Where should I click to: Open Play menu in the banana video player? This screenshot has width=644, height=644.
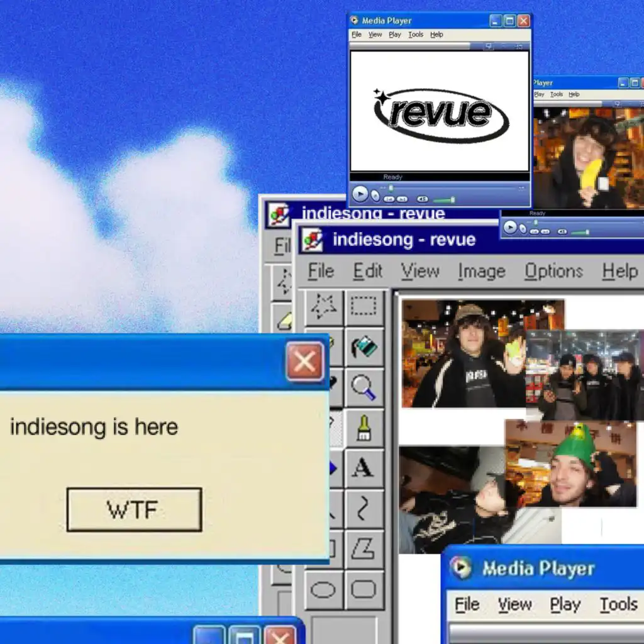(539, 94)
